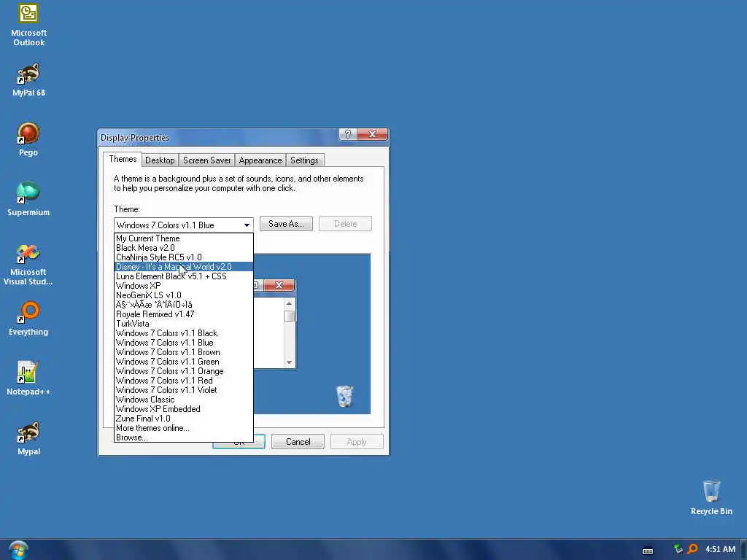This screenshot has height=560, width=747.
Task: Choose Windows 7 Colors v1.1 Green
Action: pyautogui.click(x=184, y=362)
